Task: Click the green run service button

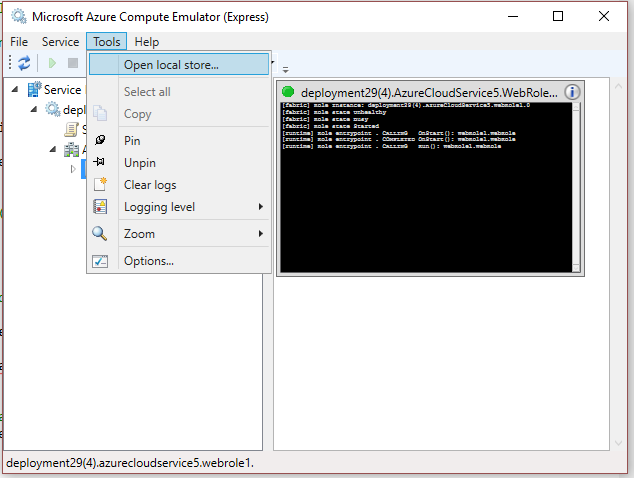Action: coord(52,63)
